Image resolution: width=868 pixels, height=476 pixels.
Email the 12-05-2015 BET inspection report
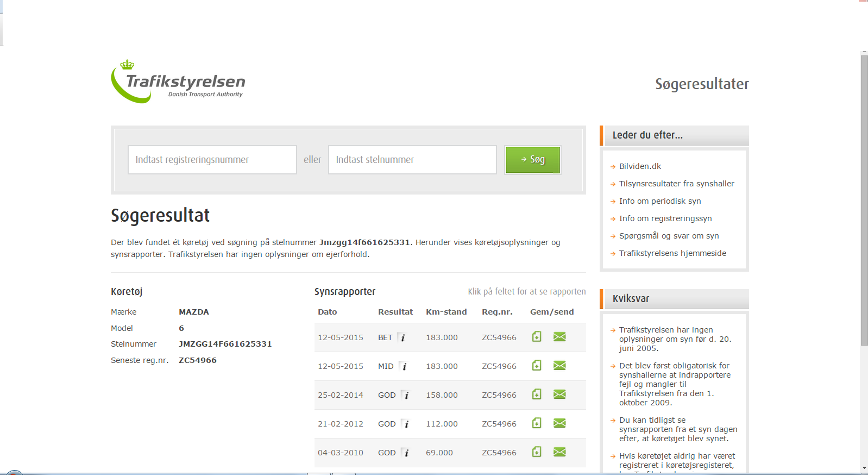[559, 337]
